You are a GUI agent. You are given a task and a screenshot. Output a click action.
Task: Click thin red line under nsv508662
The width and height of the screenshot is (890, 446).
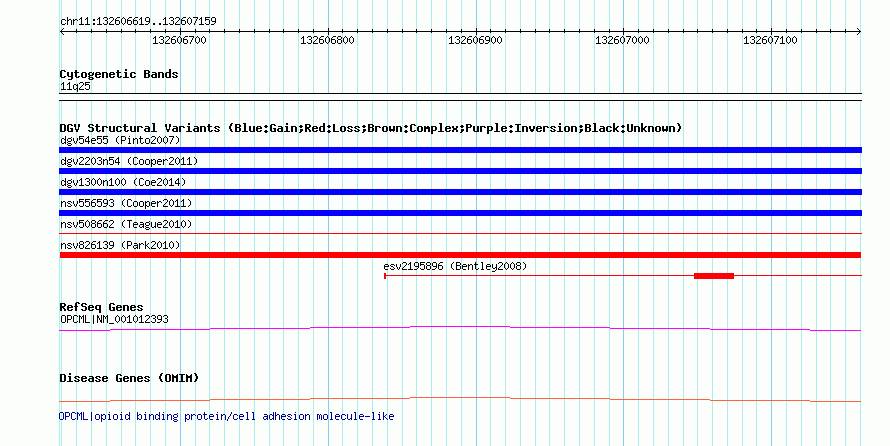click(x=460, y=233)
